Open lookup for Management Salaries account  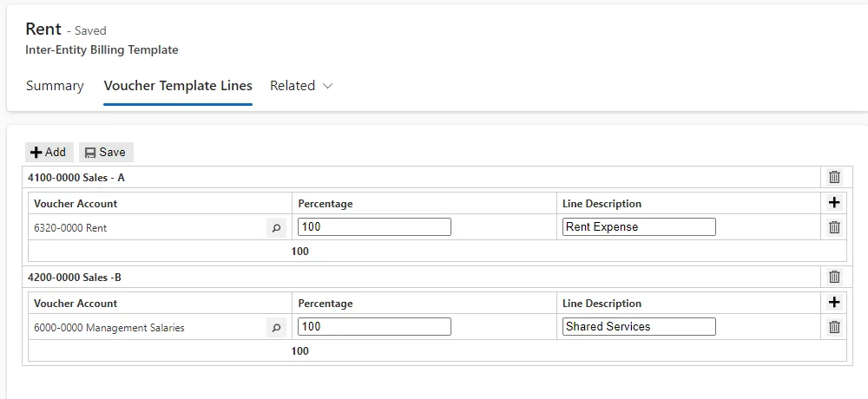click(x=276, y=327)
